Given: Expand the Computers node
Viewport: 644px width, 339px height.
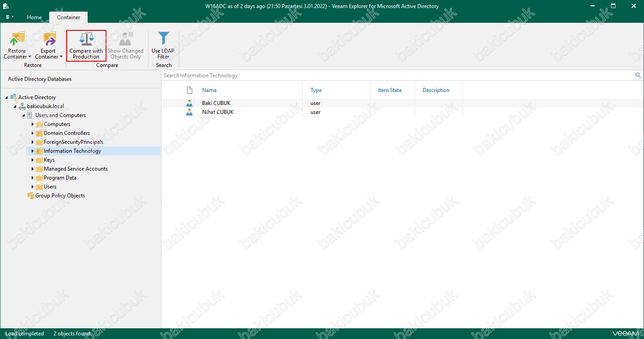Looking at the screenshot, I should point(33,124).
